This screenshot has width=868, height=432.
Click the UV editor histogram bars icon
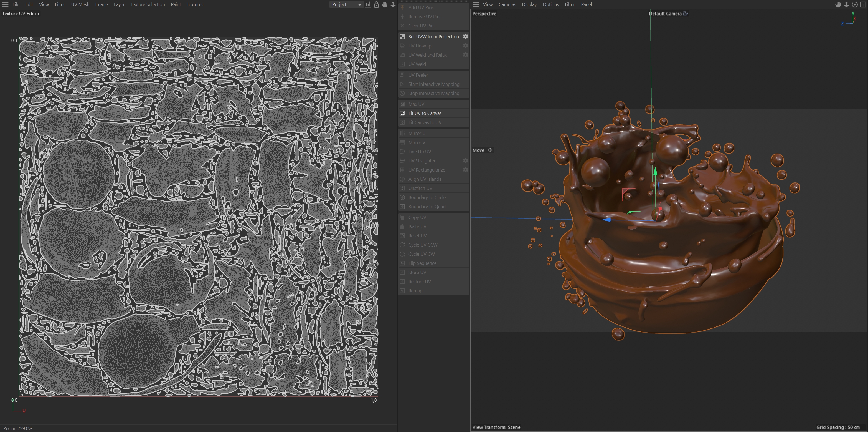(x=368, y=4)
